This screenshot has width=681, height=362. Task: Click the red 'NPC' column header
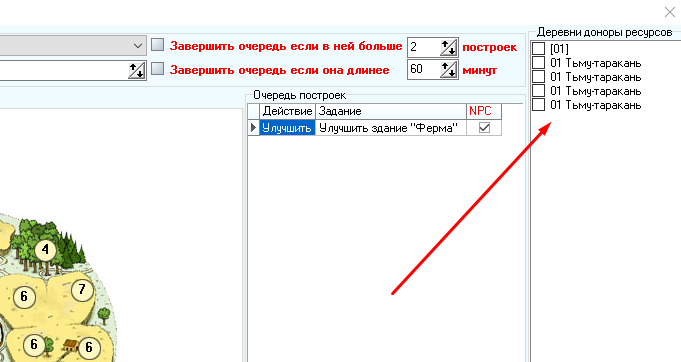[484, 111]
